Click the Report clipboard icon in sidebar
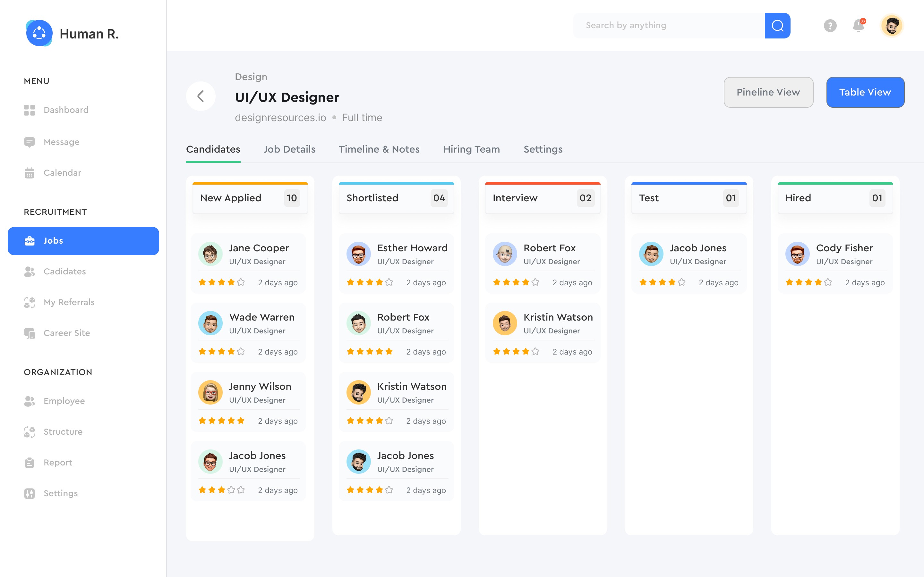The image size is (924, 577). tap(30, 463)
